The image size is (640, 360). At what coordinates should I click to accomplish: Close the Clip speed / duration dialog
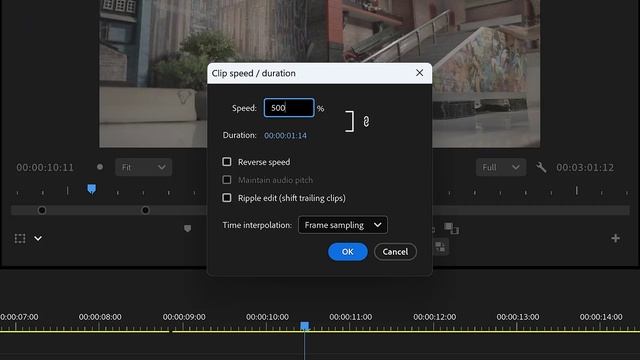[419, 73]
